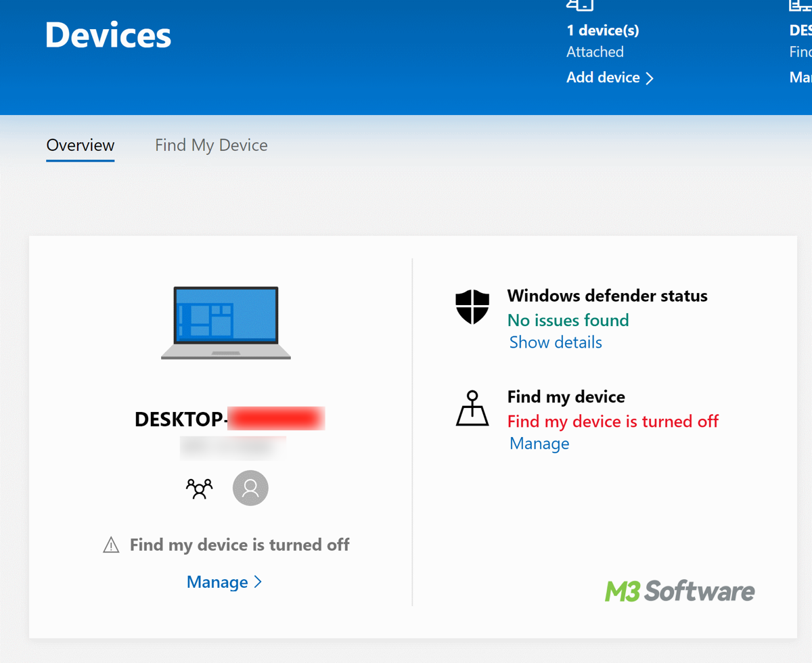Click the 'Attached' label in the header
Viewport: 812px width, 663px height.
[x=595, y=52]
